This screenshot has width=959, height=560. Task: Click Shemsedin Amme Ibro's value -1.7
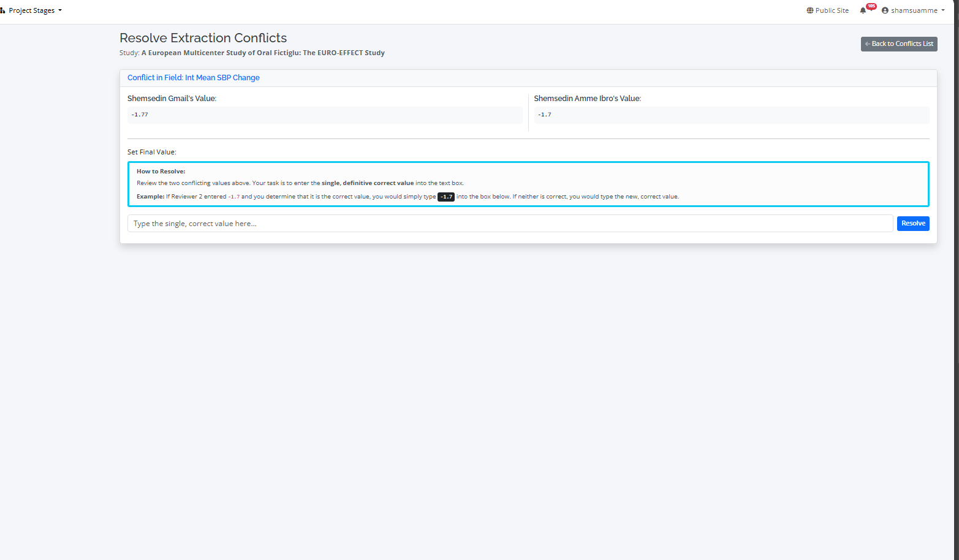tap(544, 115)
